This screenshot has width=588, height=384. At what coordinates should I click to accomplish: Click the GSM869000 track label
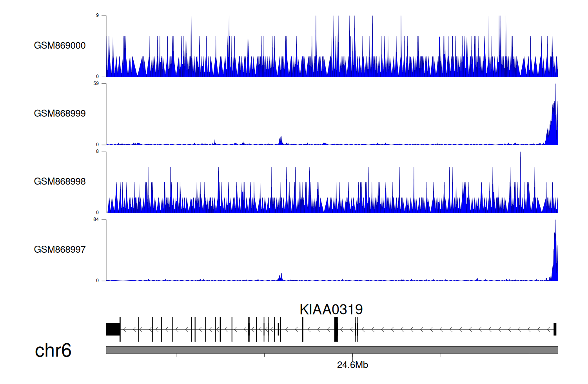60,45
